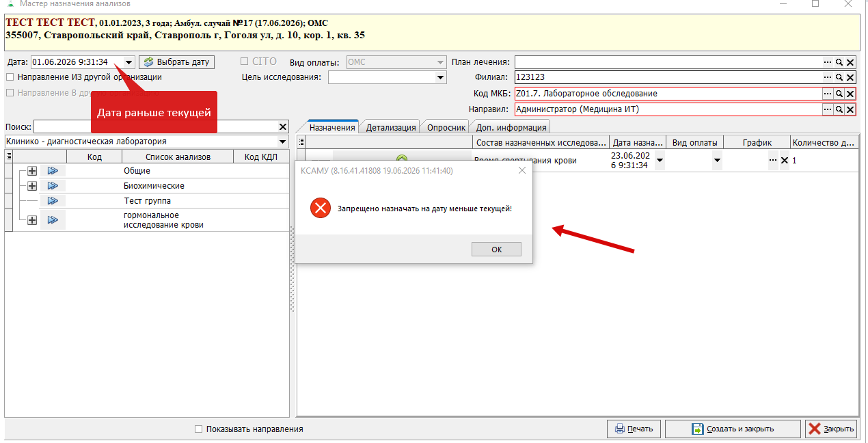
Task: Open the Дата dropdown arrow
Action: pos(128,62)
